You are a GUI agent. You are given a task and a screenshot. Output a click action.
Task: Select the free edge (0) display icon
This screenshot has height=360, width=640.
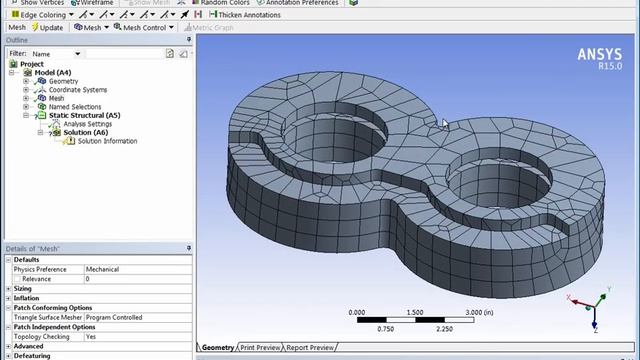pyautogui.click(x=83, y=15)
